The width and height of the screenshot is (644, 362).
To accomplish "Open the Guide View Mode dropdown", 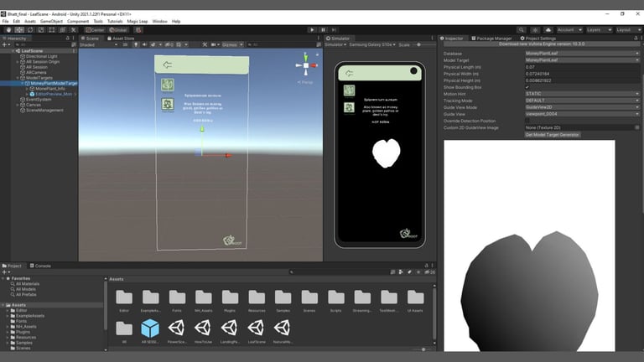I will point(583,107).
